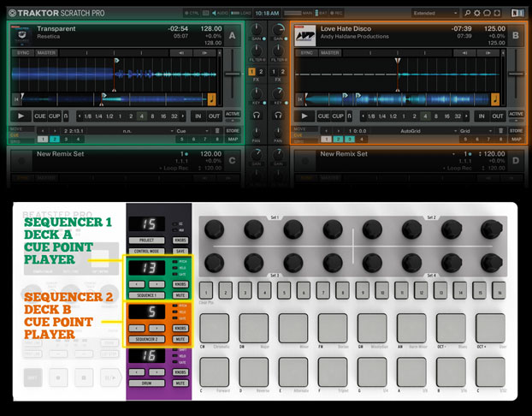Assign FX unit 1 to channel A
532x416 pixels.
coord(251,72)
